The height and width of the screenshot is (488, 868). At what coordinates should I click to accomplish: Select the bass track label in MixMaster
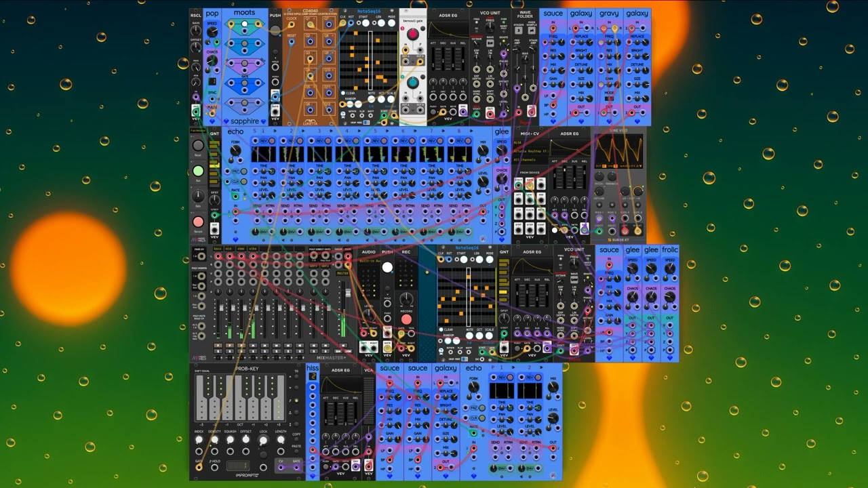click(218, 249)
